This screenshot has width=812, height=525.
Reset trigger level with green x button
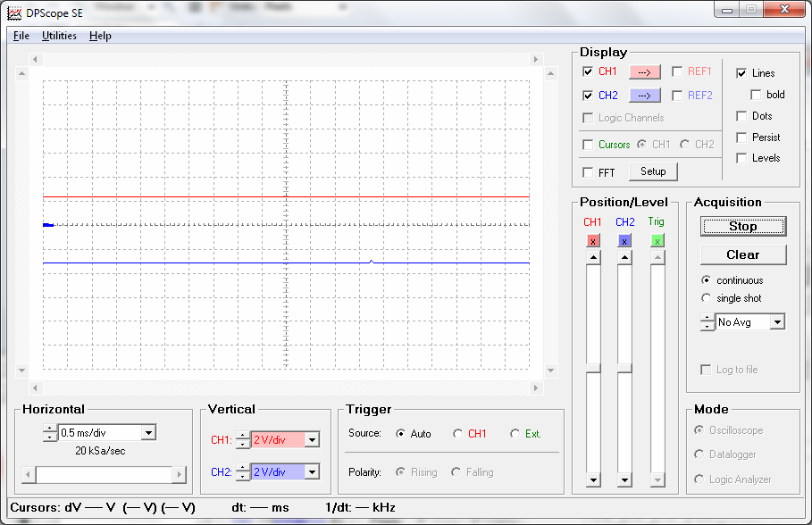pos(657,241)
